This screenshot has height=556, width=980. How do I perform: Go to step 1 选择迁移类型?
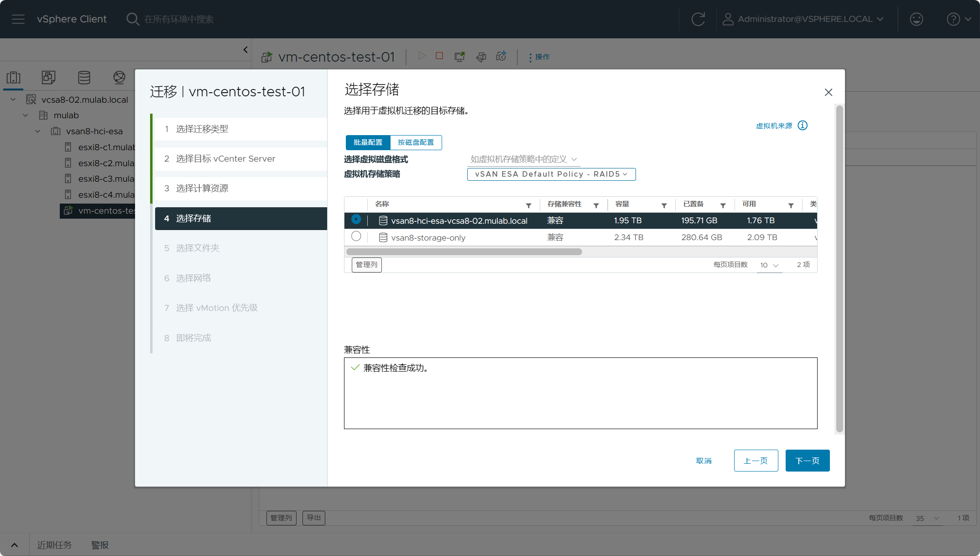point(241,129)
